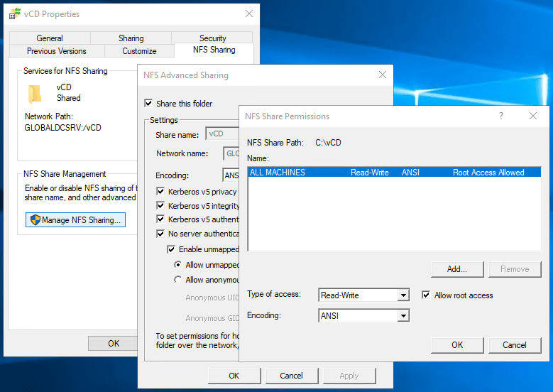This screenshot has height=392, width=553.
Task: Select the NFS Sharing tab
Action: tap(214, 50)
